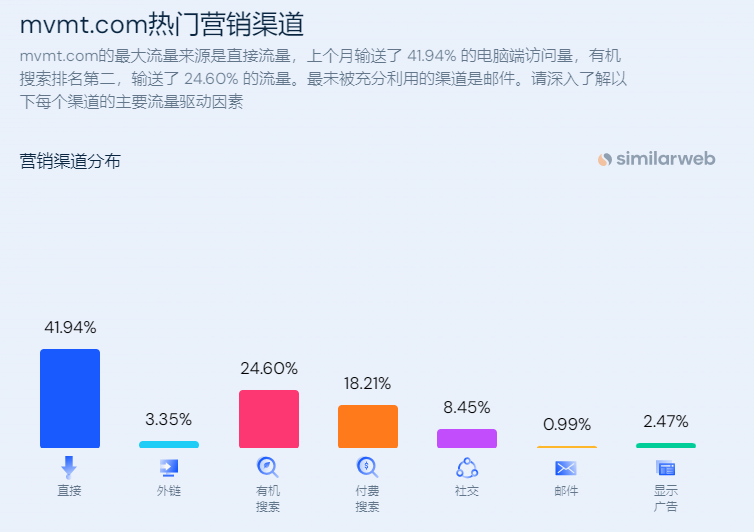Click the purple 8.45% social bar

tap(467, 438)
